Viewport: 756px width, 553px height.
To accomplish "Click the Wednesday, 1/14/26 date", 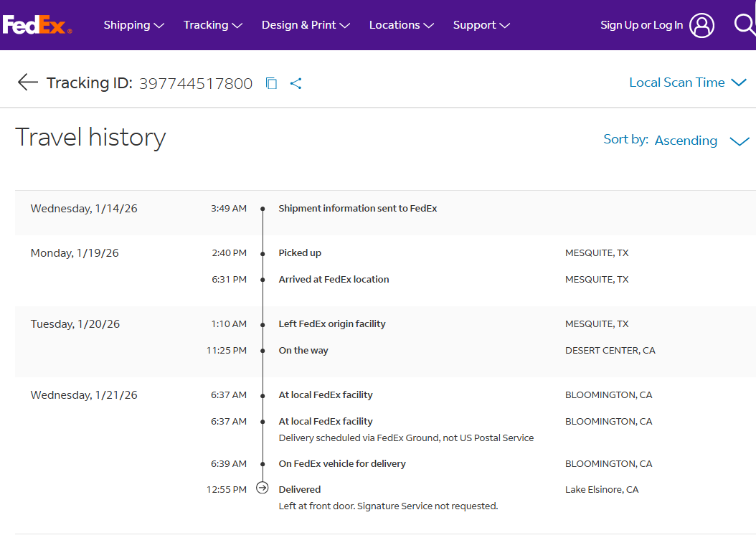I will coord(84,209).
